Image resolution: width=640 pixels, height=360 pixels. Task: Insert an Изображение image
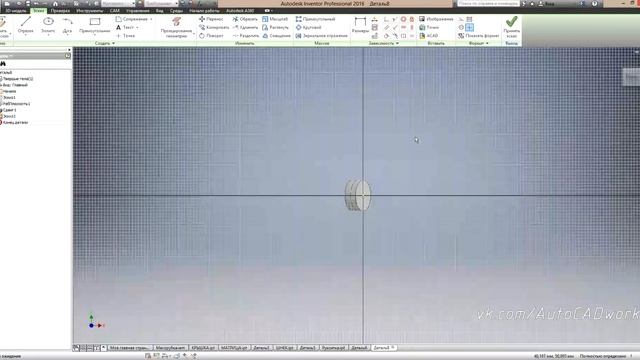tap(436, 19)
